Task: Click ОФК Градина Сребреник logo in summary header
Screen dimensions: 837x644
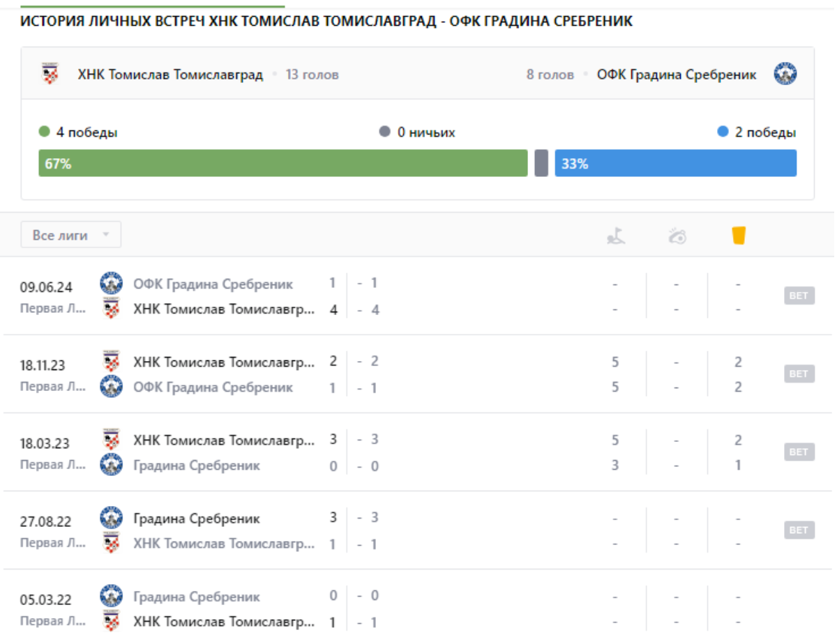Action: click(785, 74)
